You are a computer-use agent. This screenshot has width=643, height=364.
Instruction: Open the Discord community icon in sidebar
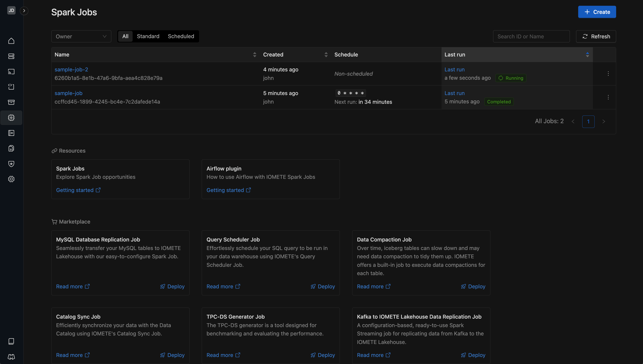(x=11, y=357)
